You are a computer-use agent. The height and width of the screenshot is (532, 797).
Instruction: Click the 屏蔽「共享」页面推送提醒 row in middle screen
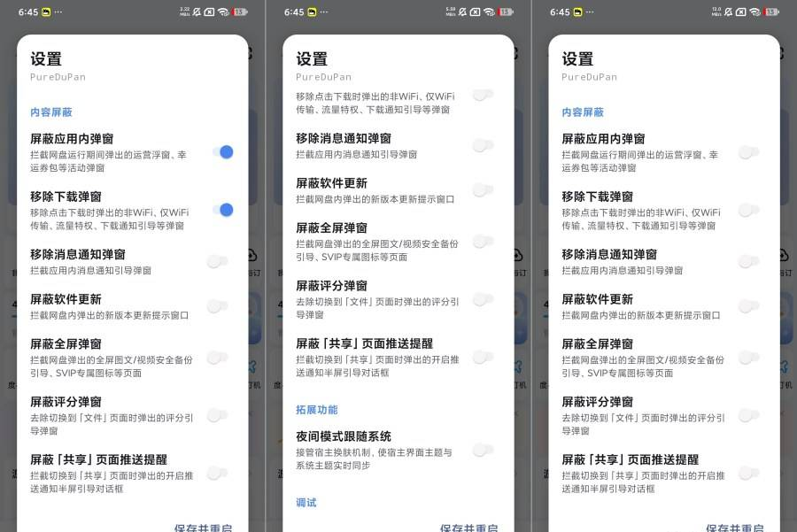[396, 358]
